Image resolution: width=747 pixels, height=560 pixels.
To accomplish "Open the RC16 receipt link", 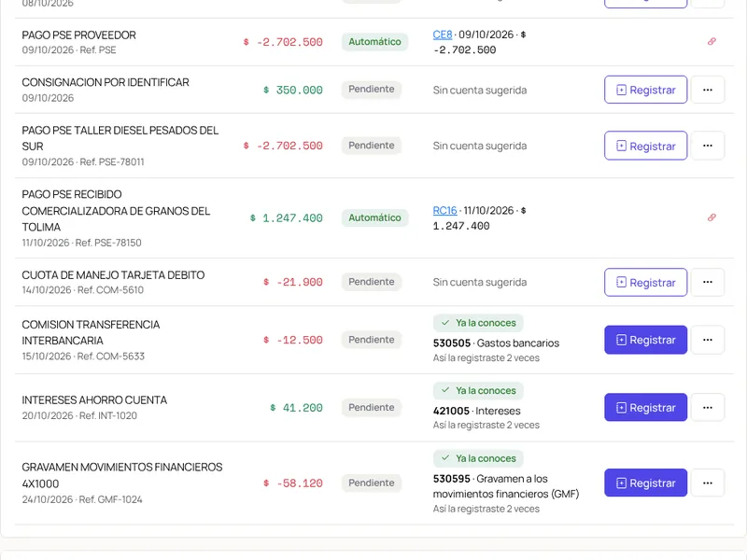I will point(444,211).
